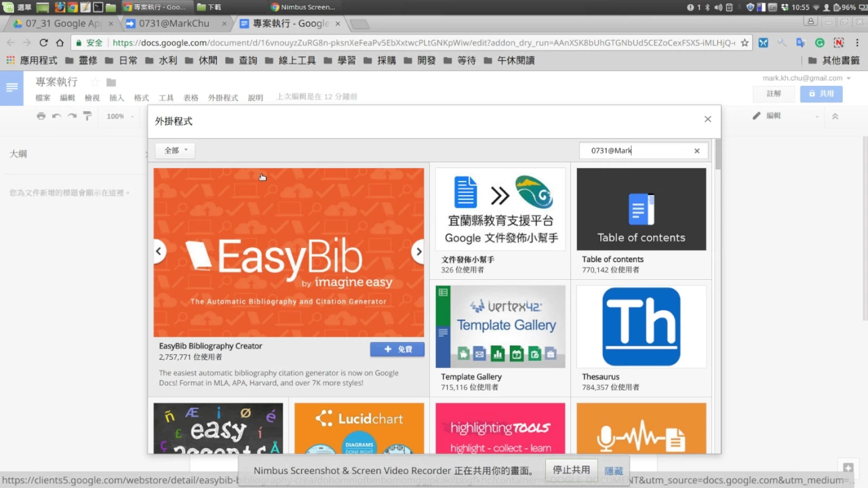Viewport: 868px width, 488px height.
Task: Open the 全部 category dropdown
Action: pyautogui.click(x=175, y=150)
